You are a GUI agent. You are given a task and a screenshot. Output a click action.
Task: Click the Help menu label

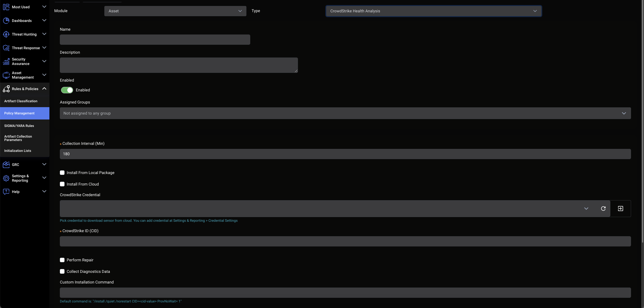tap(16, 192)
